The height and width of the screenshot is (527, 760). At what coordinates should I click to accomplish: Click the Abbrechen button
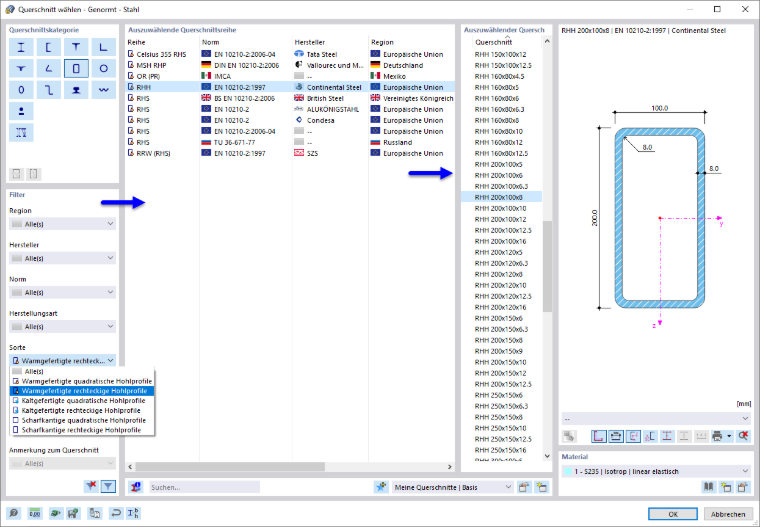pos(728,514)
